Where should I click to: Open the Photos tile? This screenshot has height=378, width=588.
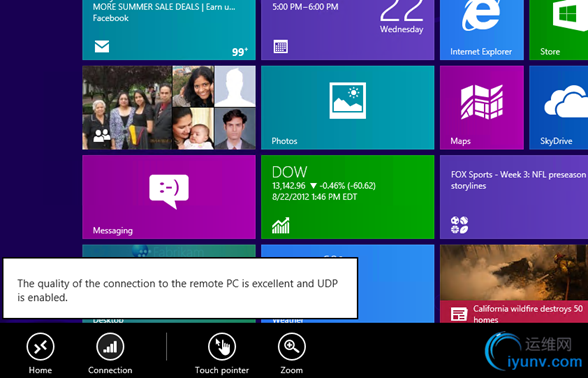tap(348, 108)
